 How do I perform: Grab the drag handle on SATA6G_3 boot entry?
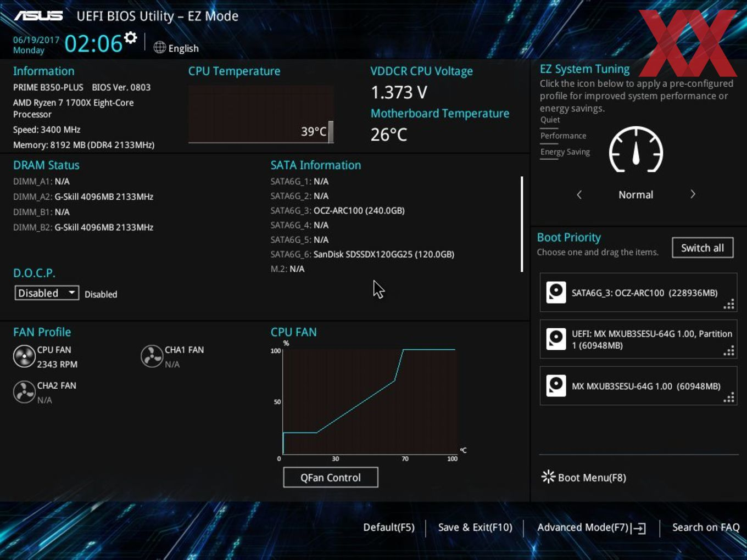tap(729, 305)
